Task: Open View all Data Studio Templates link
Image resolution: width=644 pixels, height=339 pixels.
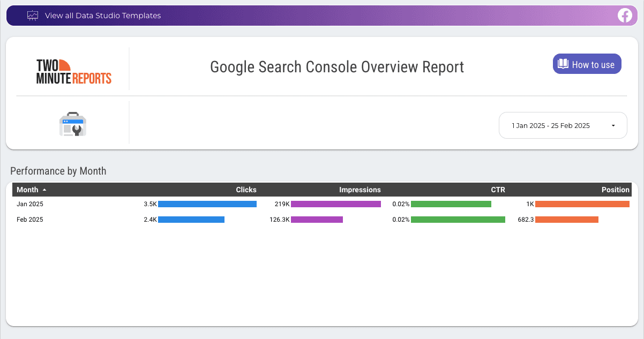Action: pos(103,16)
